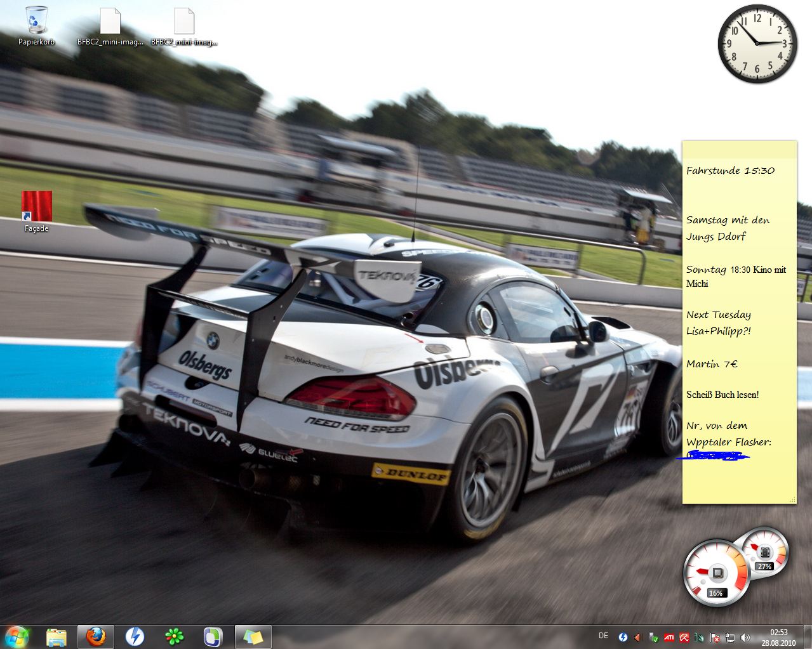Open the orange speaker audio manager tray icon
The width and height of the screenshot is (812, 649).
point(638,637)
